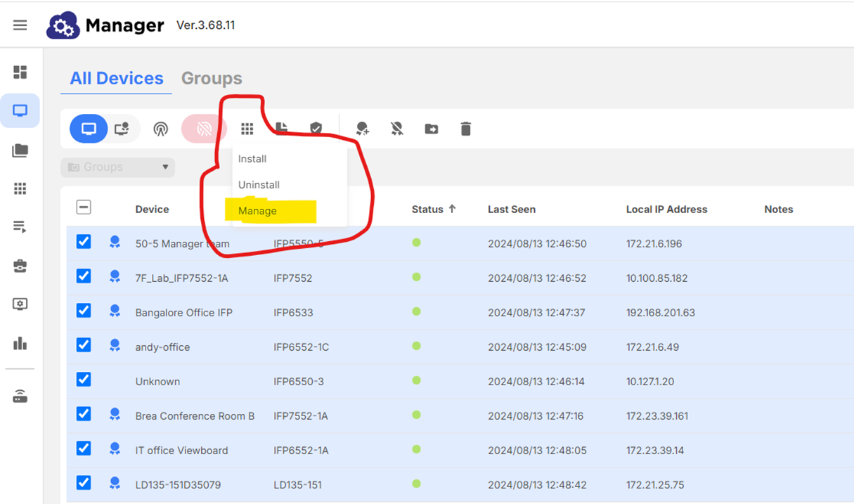Click the badge icon beside 50-5 Manager team

point(115,243)
